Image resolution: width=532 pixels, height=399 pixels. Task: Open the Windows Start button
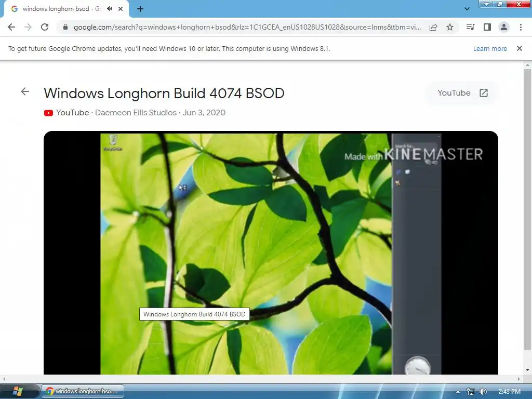(x=17, y=391)
